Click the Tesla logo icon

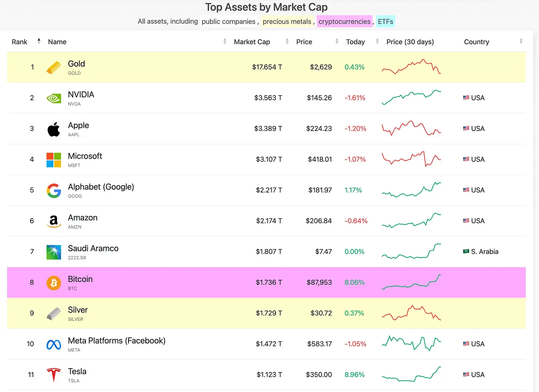coord(54,375)
